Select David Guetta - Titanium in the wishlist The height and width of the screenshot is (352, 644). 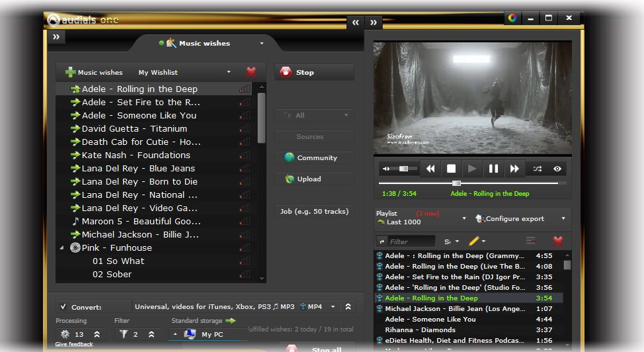pyautogui.click(x=134, y=128)
